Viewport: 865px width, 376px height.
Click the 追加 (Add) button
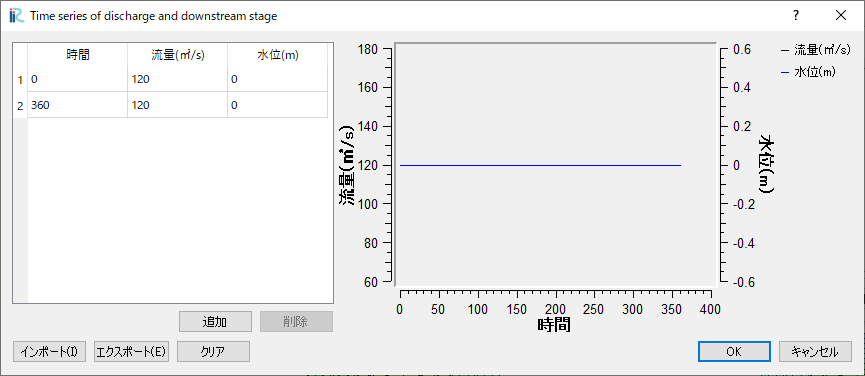(x=215, y=321)
